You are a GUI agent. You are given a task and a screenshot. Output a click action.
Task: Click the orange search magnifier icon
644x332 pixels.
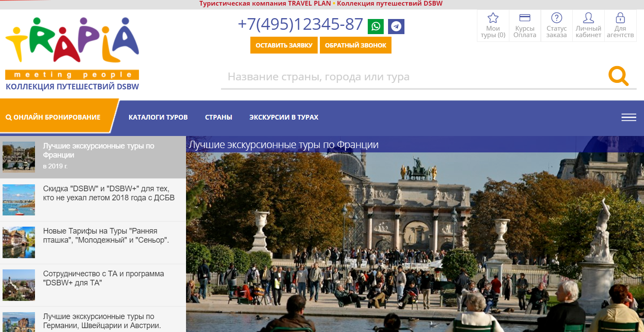point(618,76)
